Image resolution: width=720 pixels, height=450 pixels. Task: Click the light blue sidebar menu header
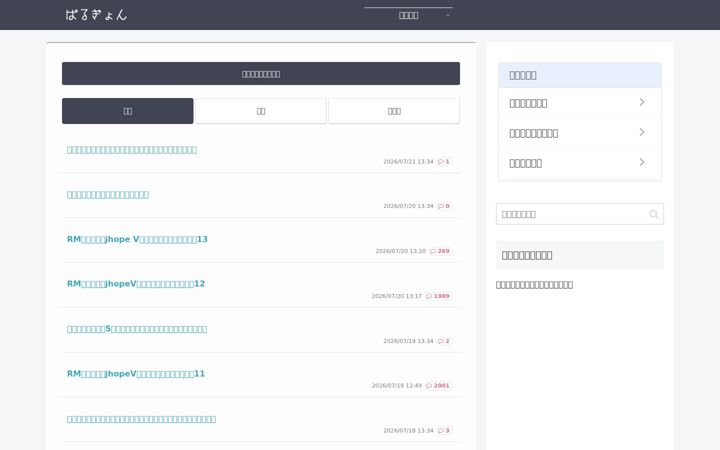click(x=580, y=75)
